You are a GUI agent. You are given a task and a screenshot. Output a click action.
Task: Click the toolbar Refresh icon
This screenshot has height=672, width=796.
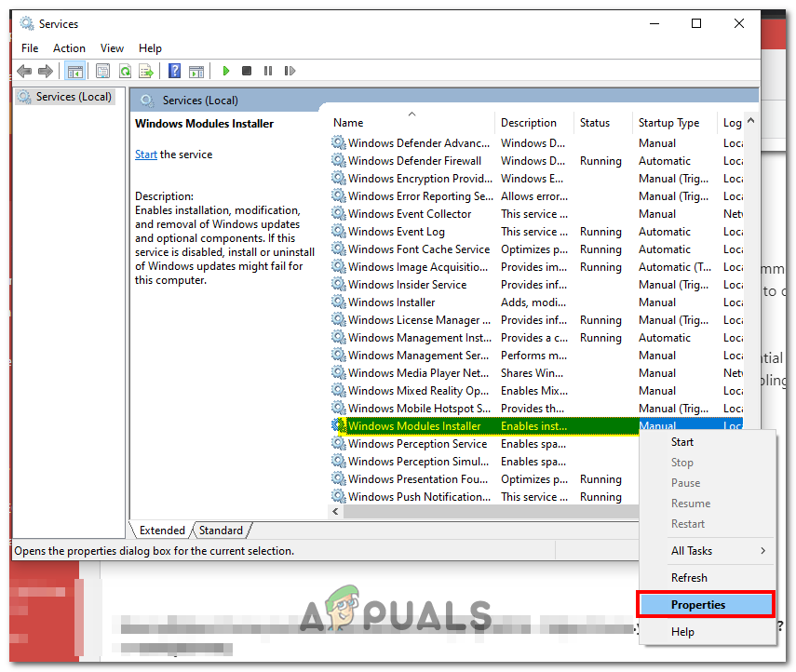tap(125, 71)
